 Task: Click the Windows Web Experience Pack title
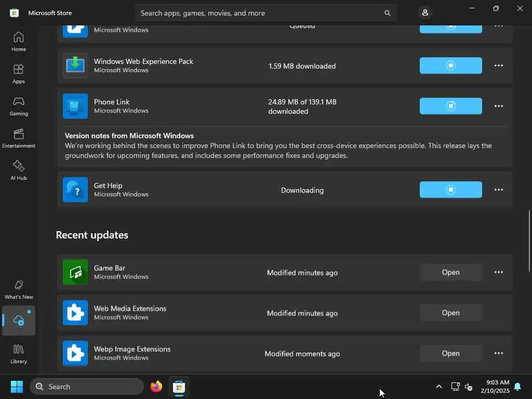[143, 61]
